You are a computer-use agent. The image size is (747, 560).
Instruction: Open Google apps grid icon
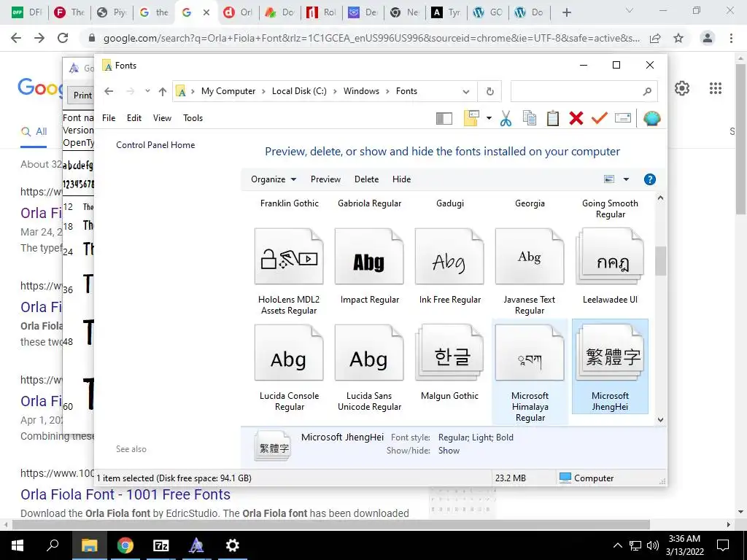pyautogui.click(x=715, y=88)
